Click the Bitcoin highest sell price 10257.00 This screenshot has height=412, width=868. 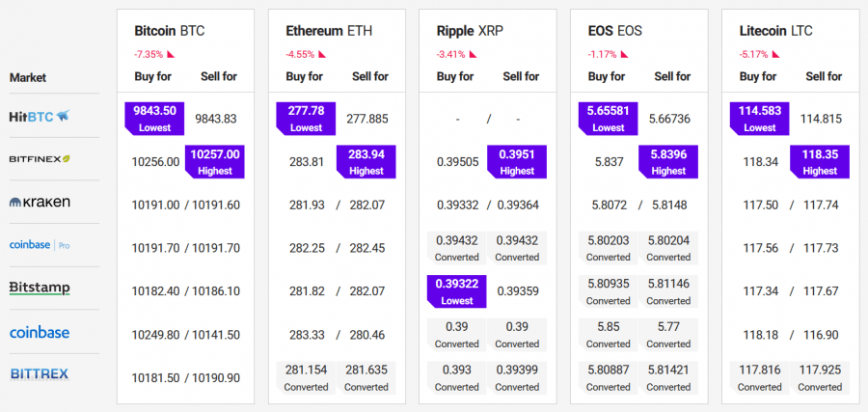pos(215,162)
